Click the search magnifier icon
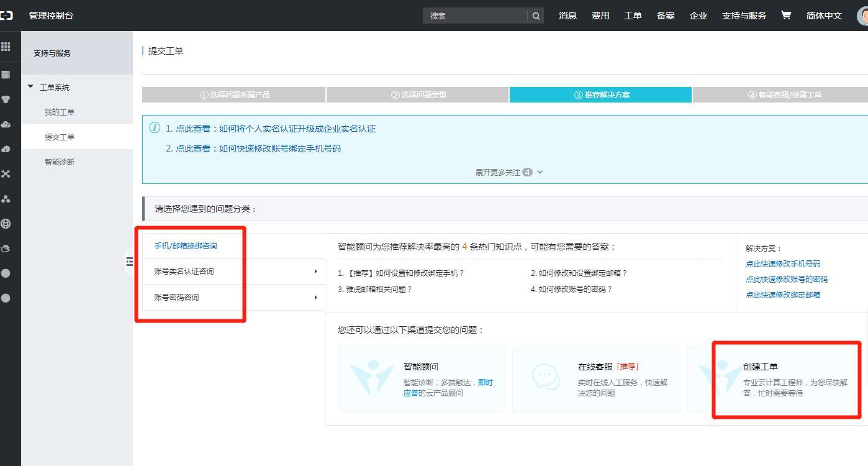868x466 pixels. click(x=535, y=15)
